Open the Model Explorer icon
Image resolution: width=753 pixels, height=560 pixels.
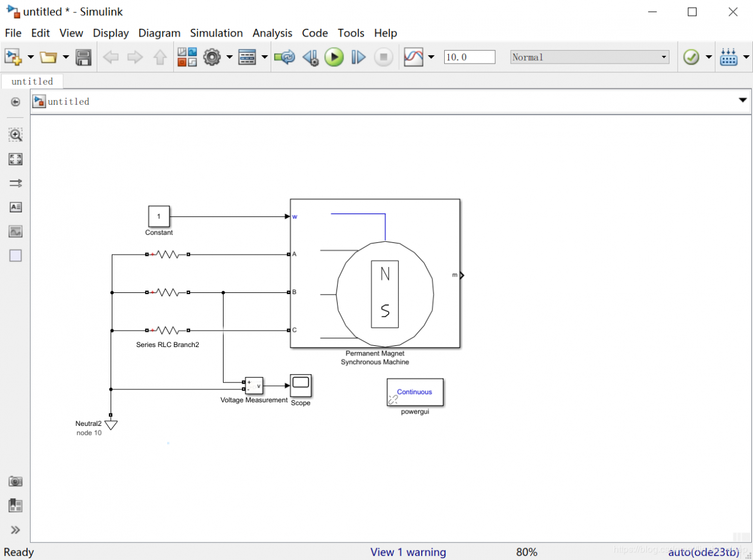tap(247, 57)
